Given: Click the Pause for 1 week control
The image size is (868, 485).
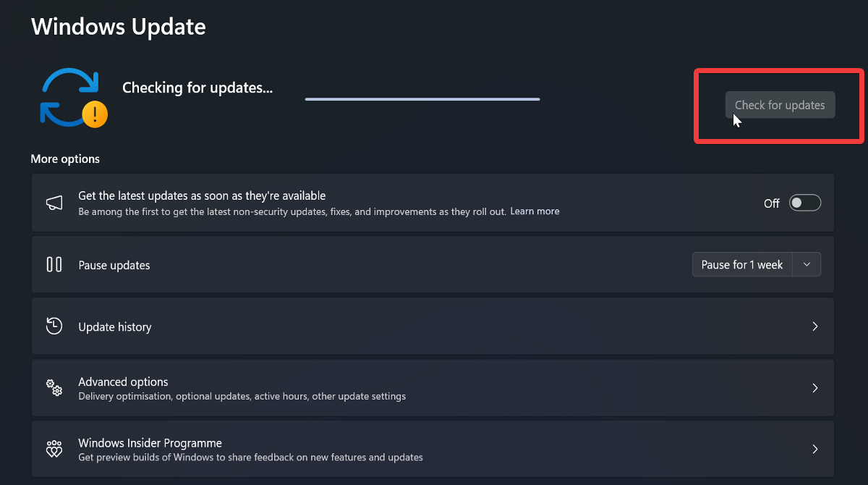Looking at the screenshot, I should tap(741, 264).
